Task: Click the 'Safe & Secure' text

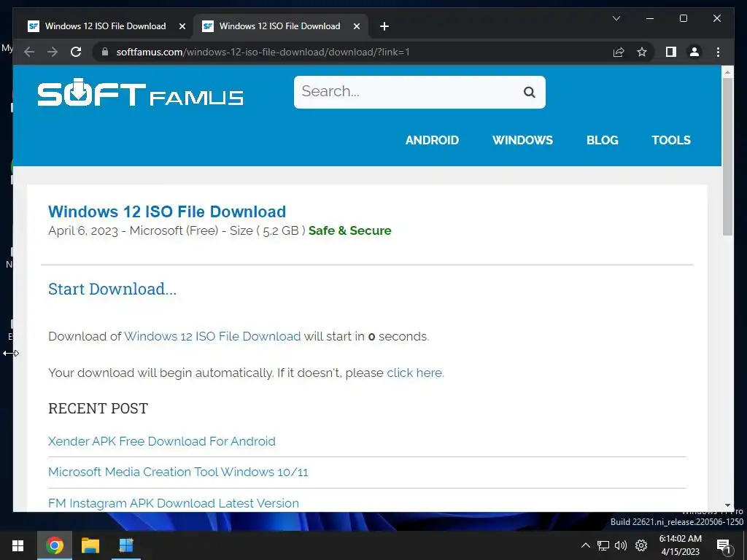Action: pyautogui.click(x=349, y=230)
